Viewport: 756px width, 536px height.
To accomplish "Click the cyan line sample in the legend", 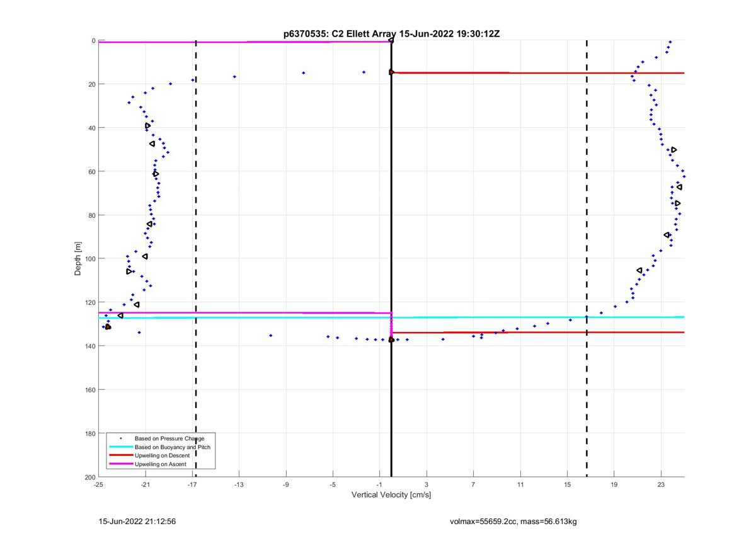I will coord(121,447).
